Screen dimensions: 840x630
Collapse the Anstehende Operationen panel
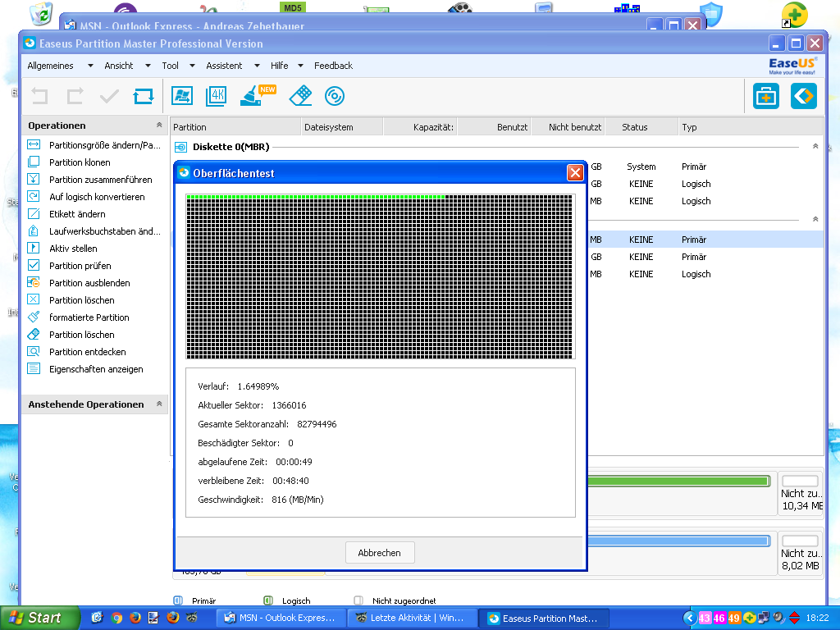159,404
